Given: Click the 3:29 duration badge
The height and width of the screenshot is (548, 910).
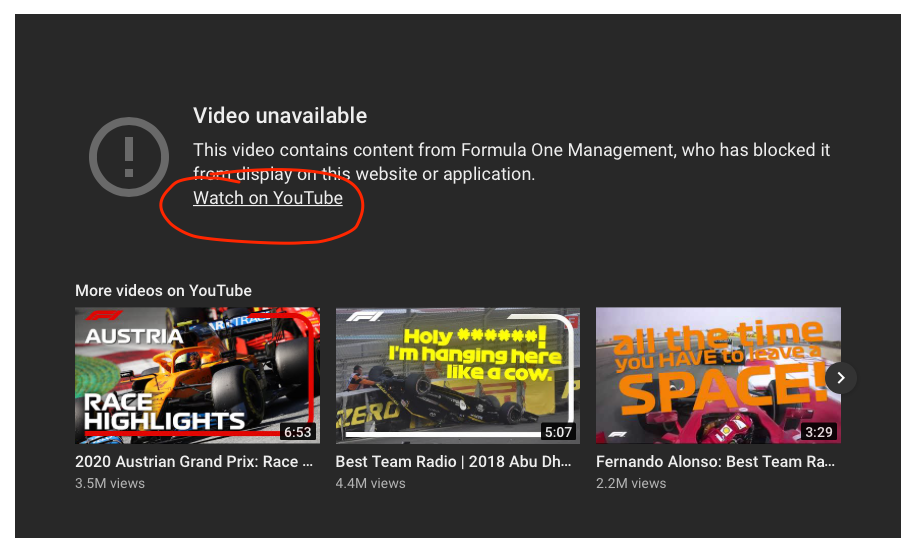Looking at the screenshot, I should tap(818, 432).
